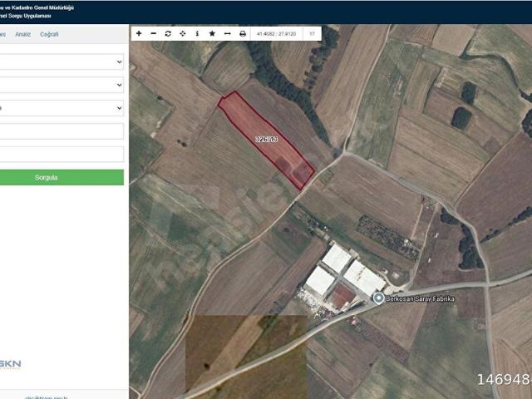Click the star favorites icon
This screenshot has width=532, height=399.
(212, 33)
